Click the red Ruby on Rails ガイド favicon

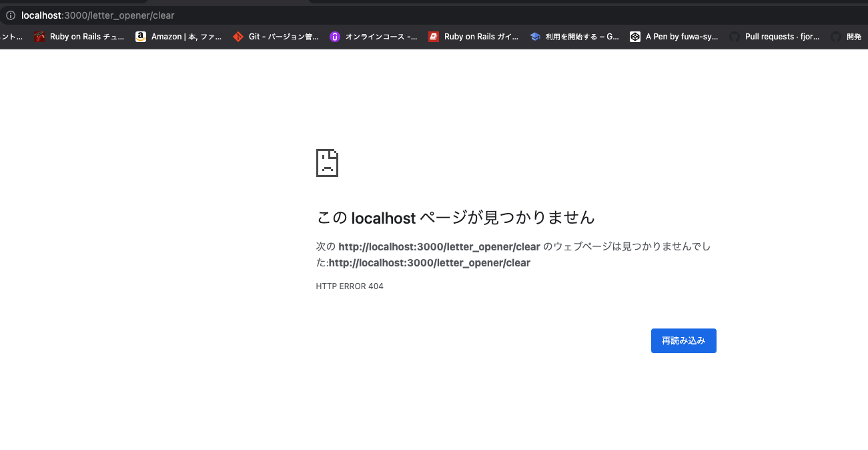tap(435, 37)
